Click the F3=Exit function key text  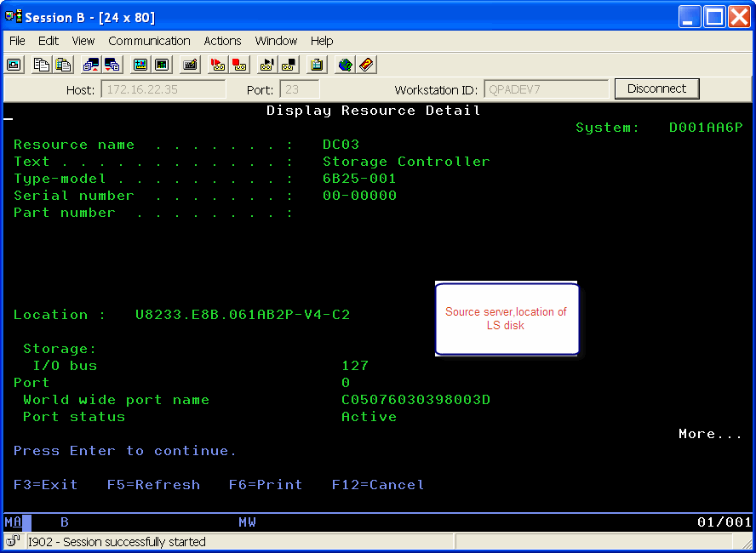[46, 485]
